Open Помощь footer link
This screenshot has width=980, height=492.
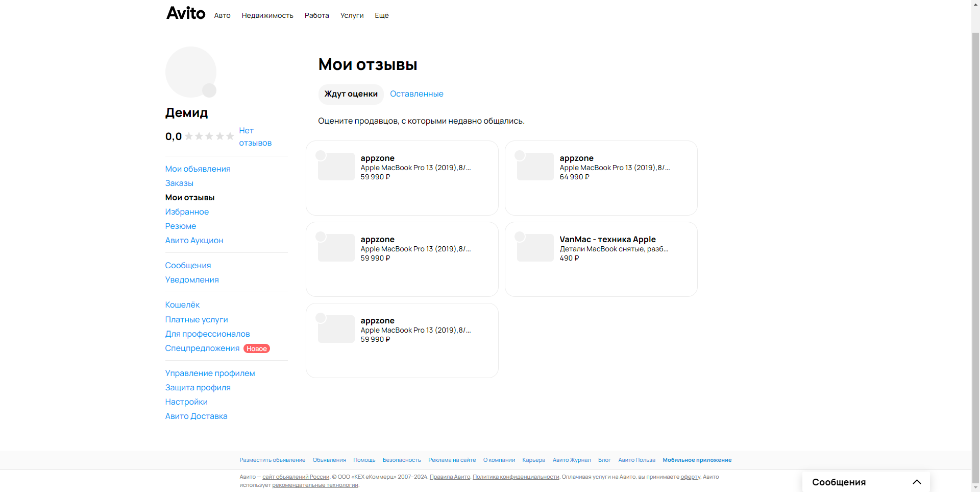[x=364, y=460]
